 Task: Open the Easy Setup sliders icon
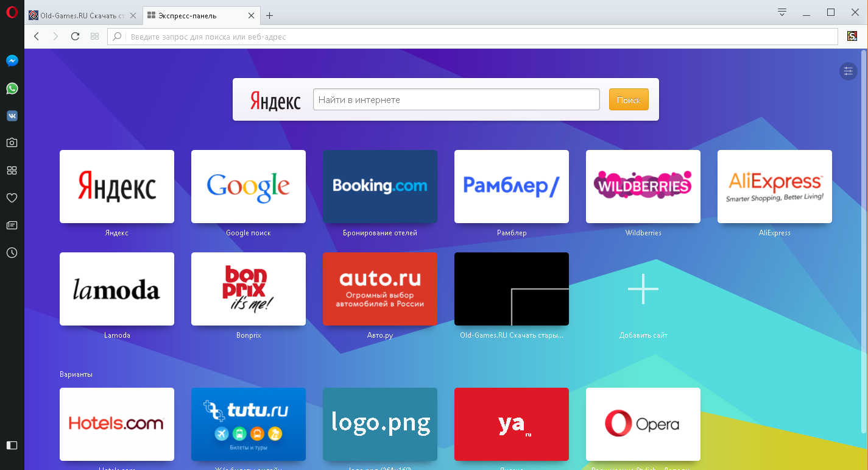click(848, 71)
